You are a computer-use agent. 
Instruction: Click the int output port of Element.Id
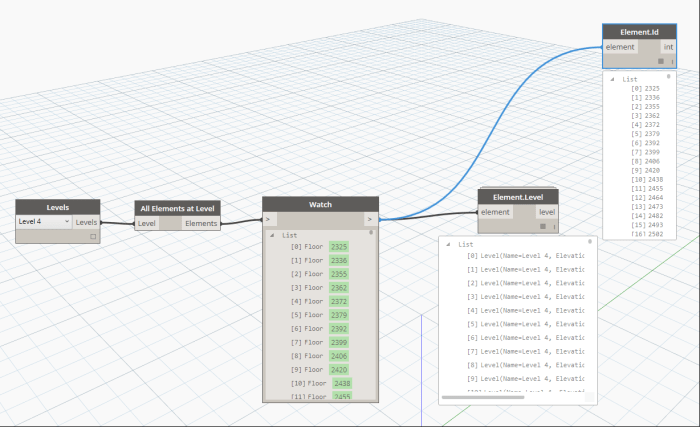click(667, 46)
